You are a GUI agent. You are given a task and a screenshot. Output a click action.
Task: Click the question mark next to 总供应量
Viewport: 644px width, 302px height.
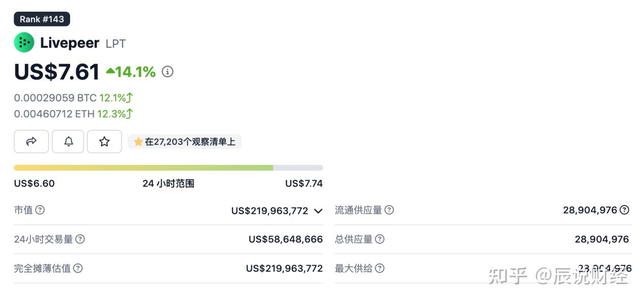click(380, 239)
